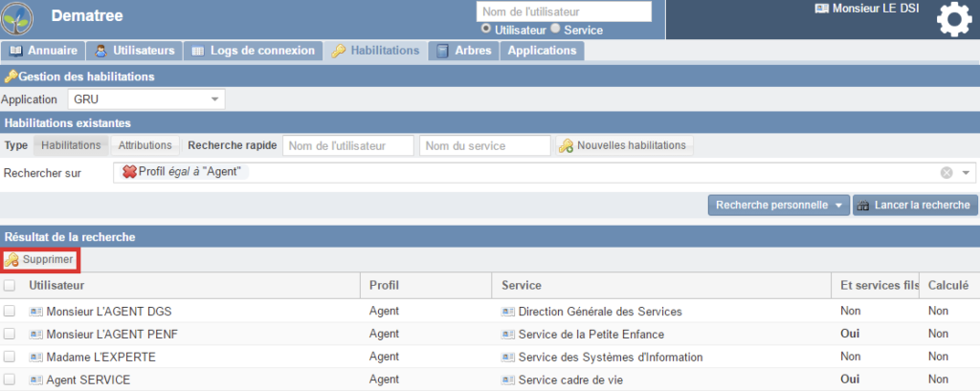The width and height of the screenshot is (980, 391).
Task: Click the Monsieur LE DSI user card icon
Action: click(x=821, y=8)
